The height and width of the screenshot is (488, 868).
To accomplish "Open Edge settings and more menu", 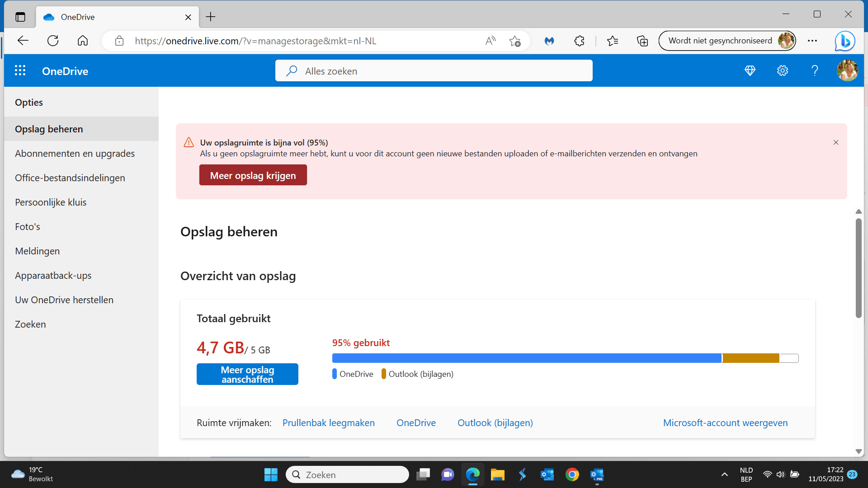I will 812,41.
